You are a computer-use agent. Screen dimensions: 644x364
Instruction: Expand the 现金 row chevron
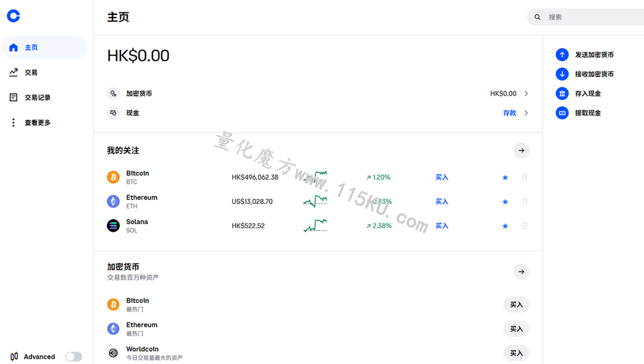(526, 113)
